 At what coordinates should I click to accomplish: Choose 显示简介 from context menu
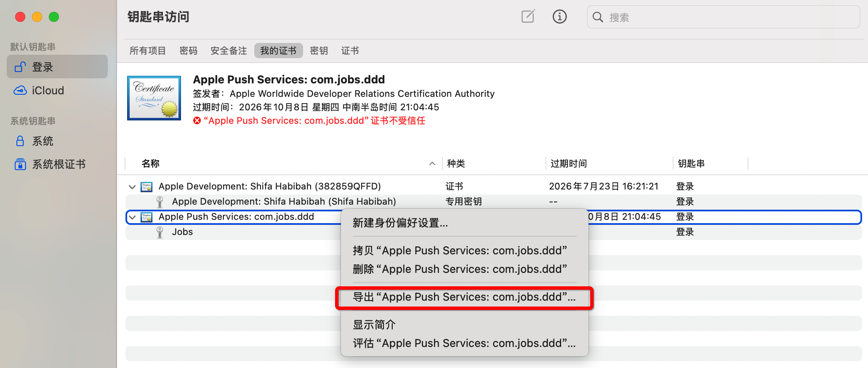[x=464, y=325]
